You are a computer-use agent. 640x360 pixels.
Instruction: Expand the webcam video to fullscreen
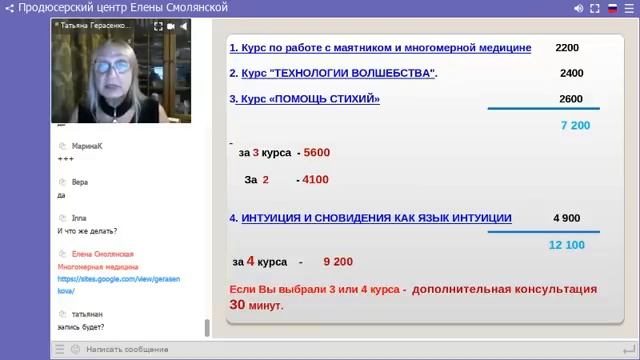[158, 27]
